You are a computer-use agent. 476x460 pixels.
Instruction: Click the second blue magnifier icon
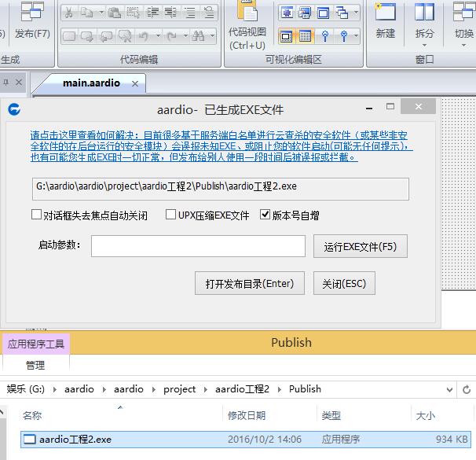pyautogui.click(x=344, y=36)
